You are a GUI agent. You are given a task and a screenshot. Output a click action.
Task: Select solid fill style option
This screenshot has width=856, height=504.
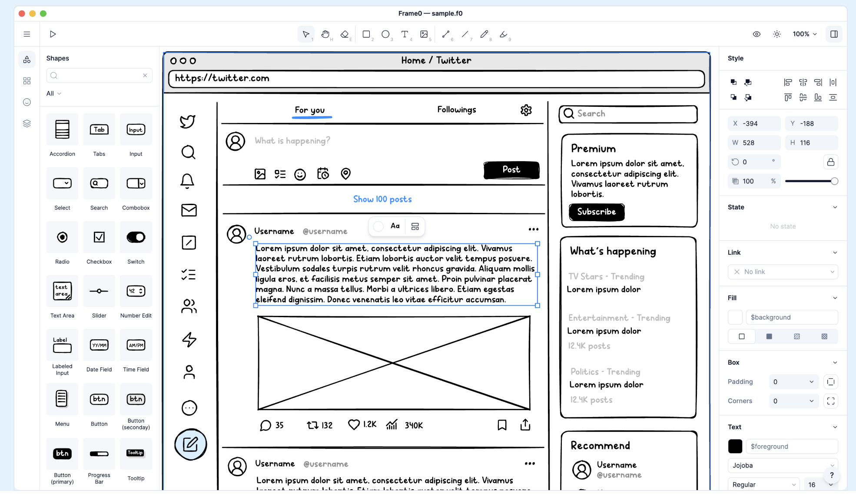(769, 336)
